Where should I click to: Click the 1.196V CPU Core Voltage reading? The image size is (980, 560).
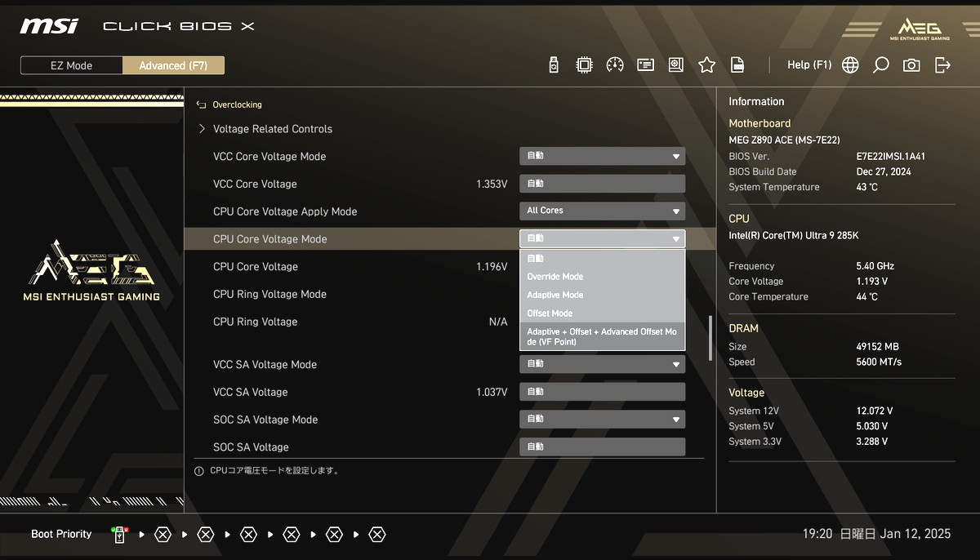point(492,267)
